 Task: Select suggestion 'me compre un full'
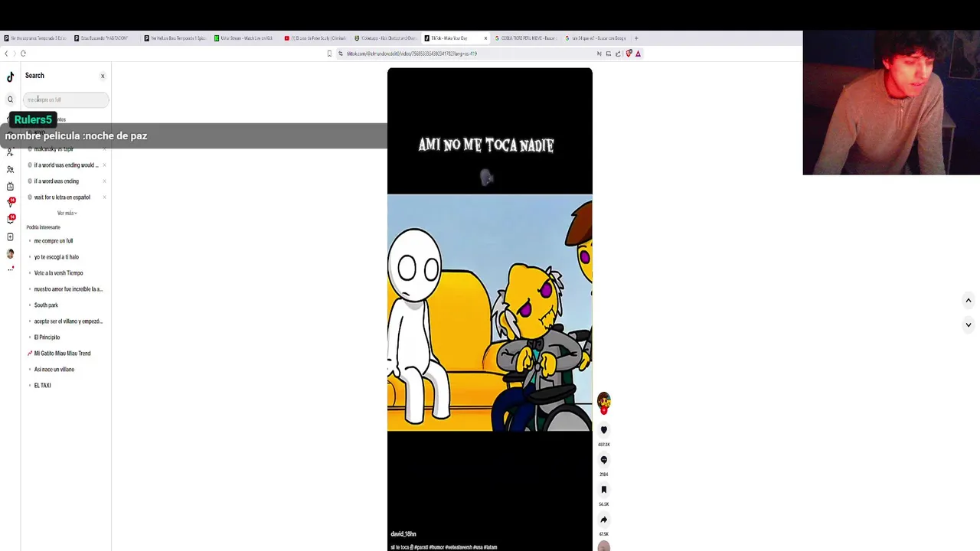54,241
